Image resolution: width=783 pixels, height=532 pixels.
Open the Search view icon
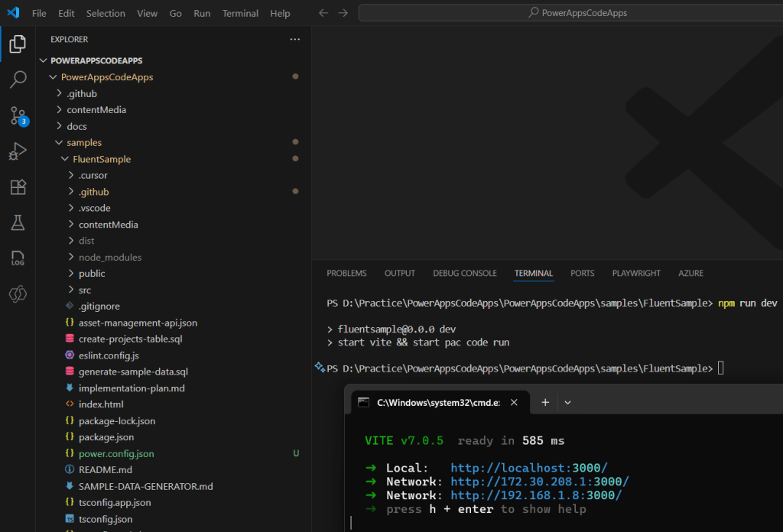(x=18, y=79)
